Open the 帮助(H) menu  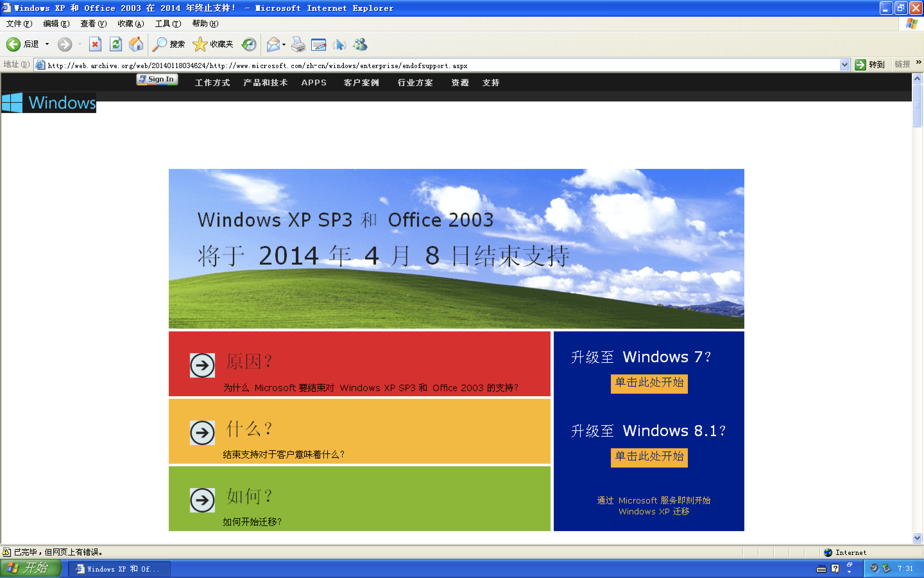coord(205,24)
